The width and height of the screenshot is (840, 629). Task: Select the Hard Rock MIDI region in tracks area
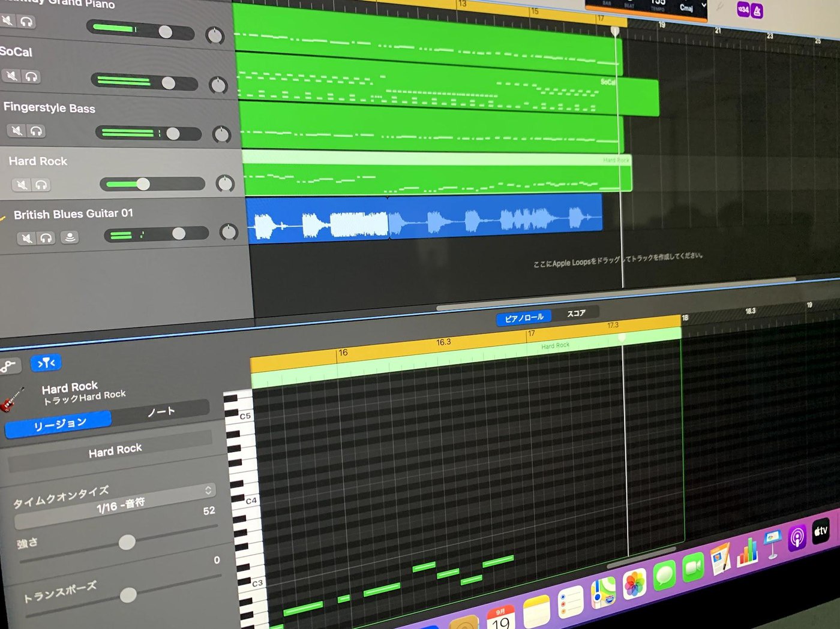(437, 173)
